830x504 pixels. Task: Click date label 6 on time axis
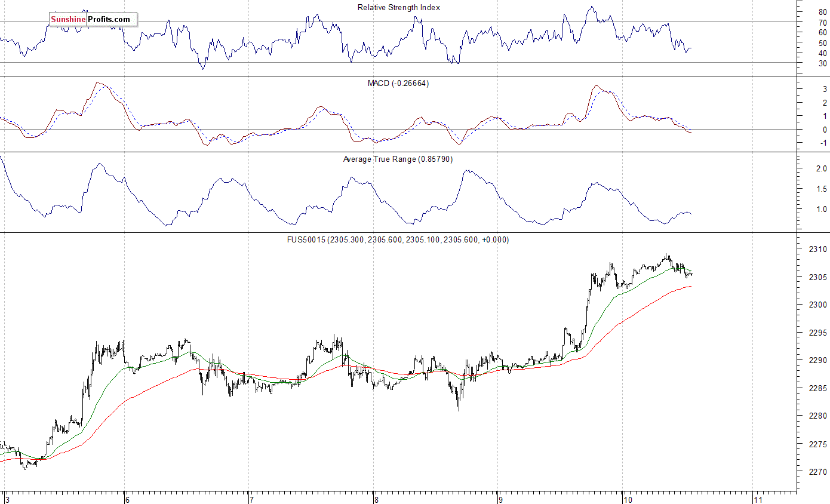[128, 499]
